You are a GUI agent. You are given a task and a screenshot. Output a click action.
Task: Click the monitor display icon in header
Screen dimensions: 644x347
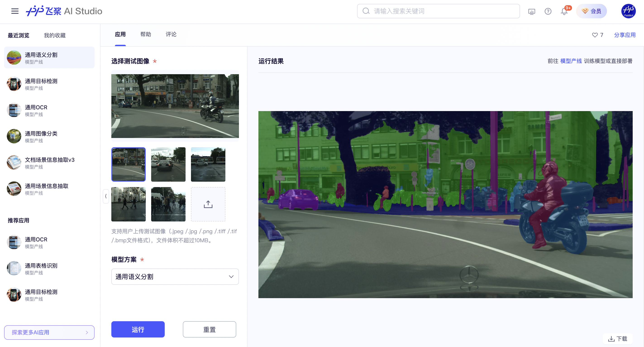click(x=532, y=11)
